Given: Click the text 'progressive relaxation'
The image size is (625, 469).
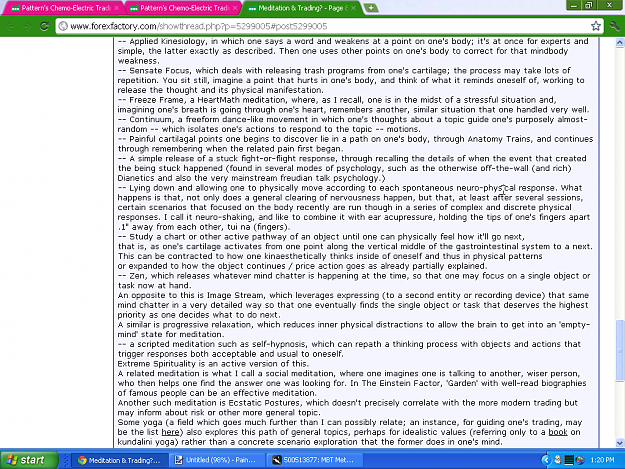Looking at the screenshot, I should coord(206,324).
